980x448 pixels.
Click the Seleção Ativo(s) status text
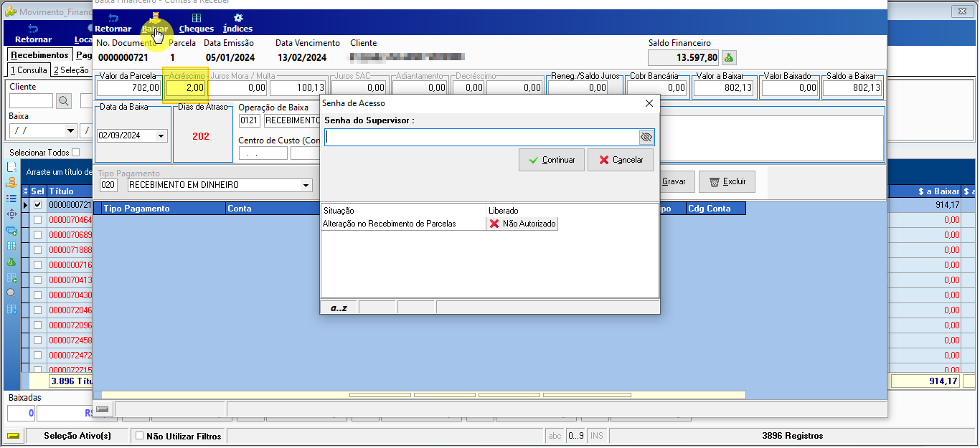77,436
